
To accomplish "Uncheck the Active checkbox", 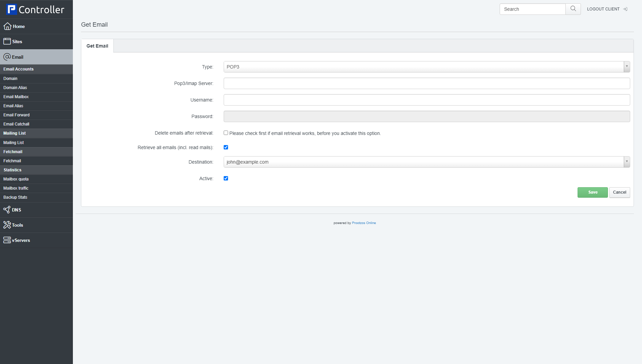I will coord(226,178).
